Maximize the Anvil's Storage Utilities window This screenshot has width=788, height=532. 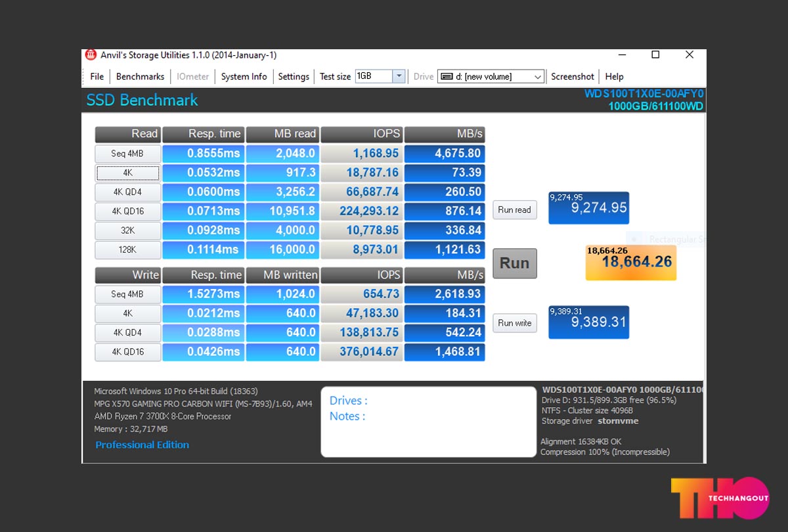click(x=655, y=55)
